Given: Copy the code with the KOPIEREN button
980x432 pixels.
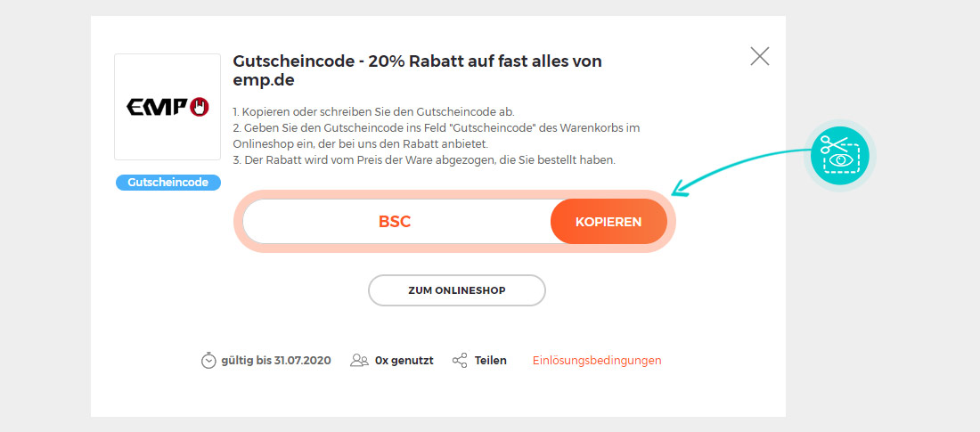Looking at the screenshot, I should tap(608, 221).
